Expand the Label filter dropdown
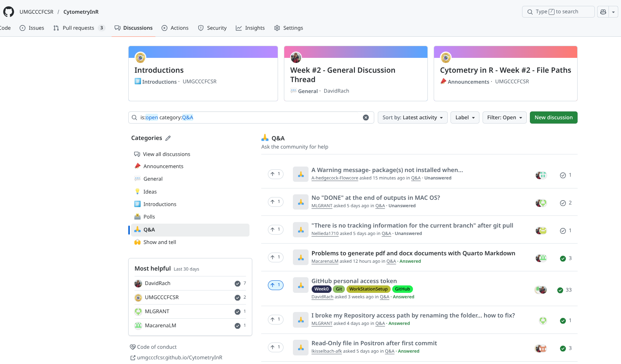 click(x=465, y=118)
